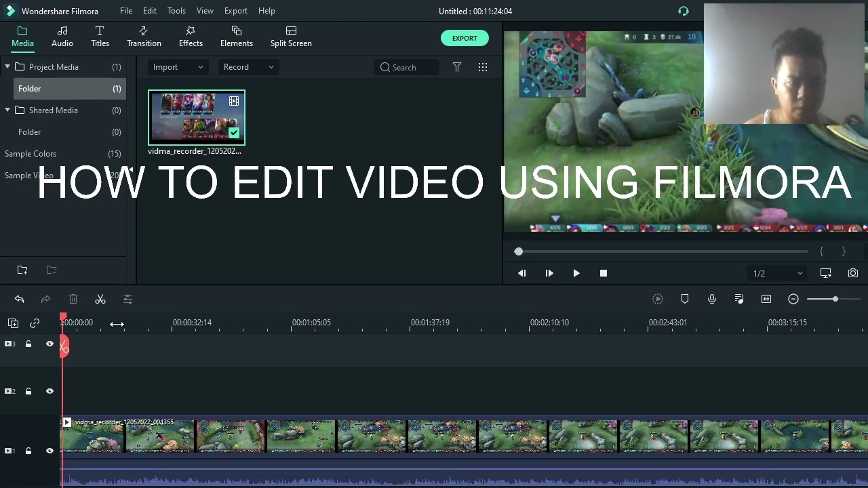
Task: Click the headset support icon
Action: click(x=684, y=11)
